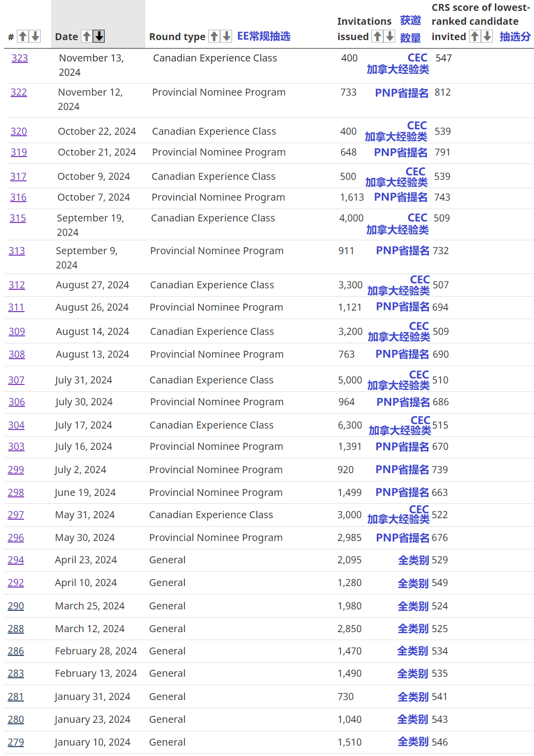This screenshot has height=756, width=534.
Task: Click invitations value 730 in January 31 row
Action: (x=346, y=697)
